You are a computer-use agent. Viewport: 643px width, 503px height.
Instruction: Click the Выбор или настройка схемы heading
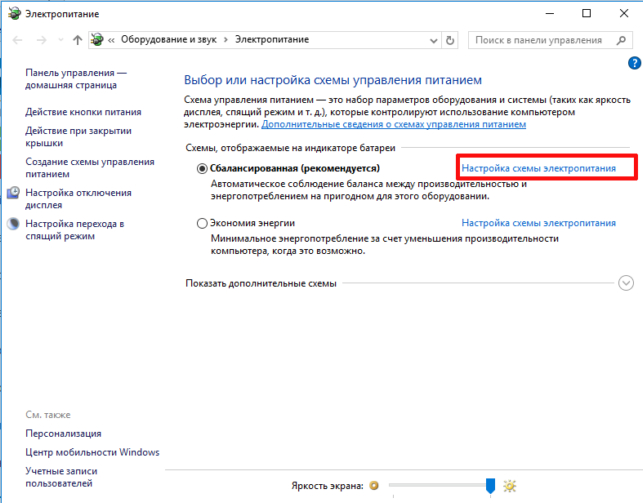pos(333,80)
